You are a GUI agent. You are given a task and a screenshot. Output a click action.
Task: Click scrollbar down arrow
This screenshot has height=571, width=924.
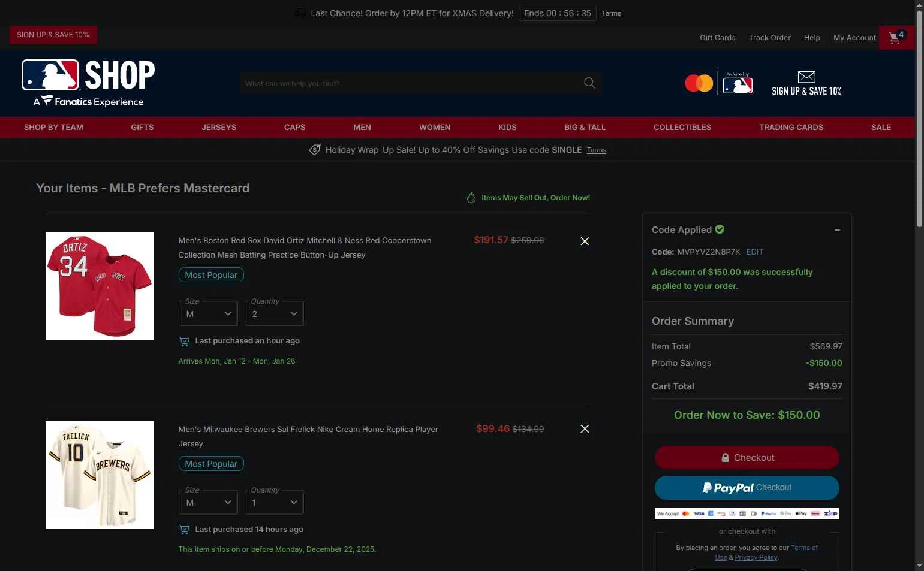tap(919, 565)
